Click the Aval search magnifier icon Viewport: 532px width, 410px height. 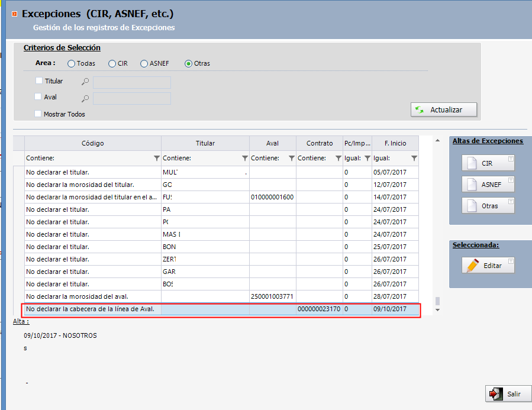tap(85, 99)
